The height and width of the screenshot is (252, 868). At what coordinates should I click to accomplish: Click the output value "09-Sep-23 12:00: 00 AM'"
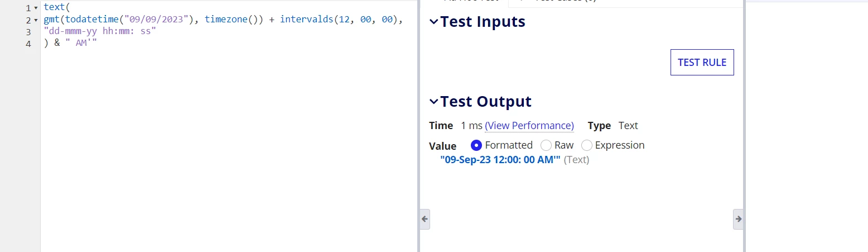500,160
